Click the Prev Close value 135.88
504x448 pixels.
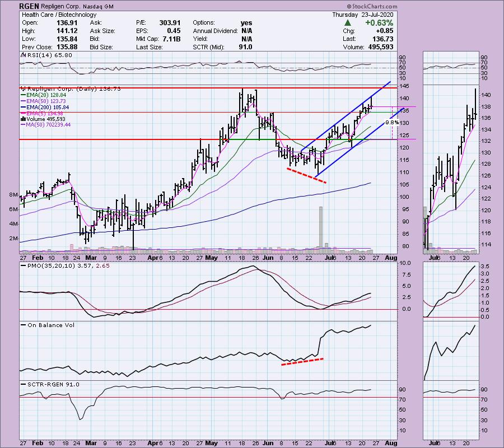[67, 47]
